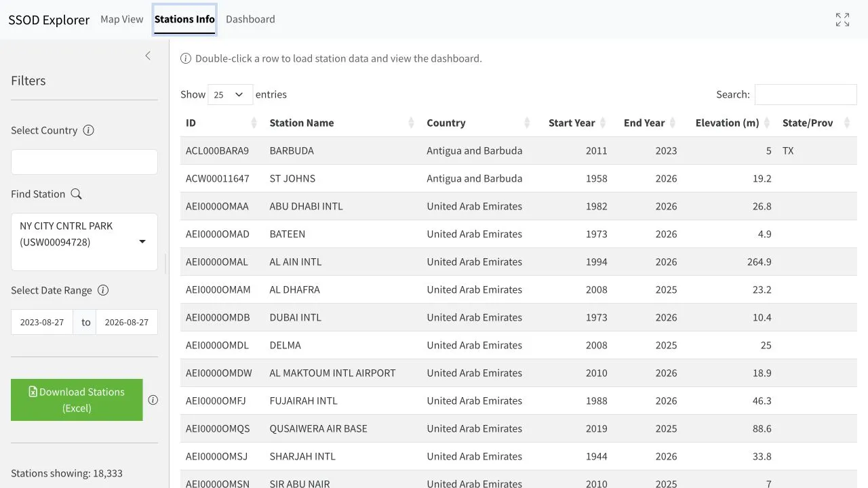Select station ID ACL000BARA9
This screenshot has width=868, height=488.
pyautogui.click(x=217, y=150)
